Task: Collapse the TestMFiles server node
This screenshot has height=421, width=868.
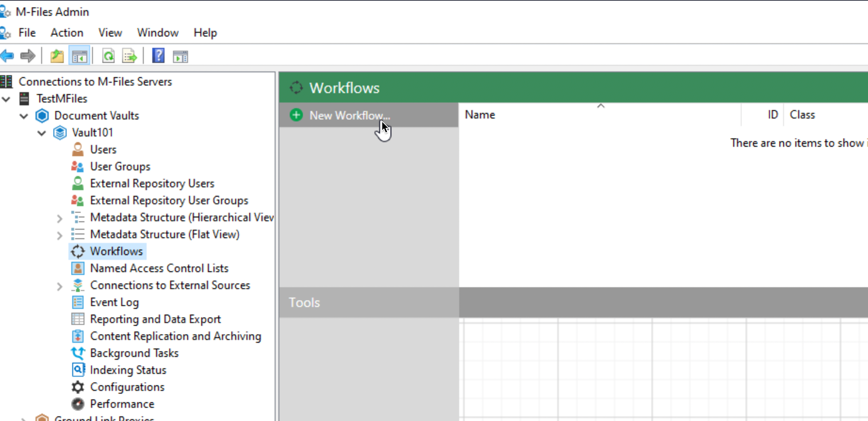Action: (x=6, y=99)
